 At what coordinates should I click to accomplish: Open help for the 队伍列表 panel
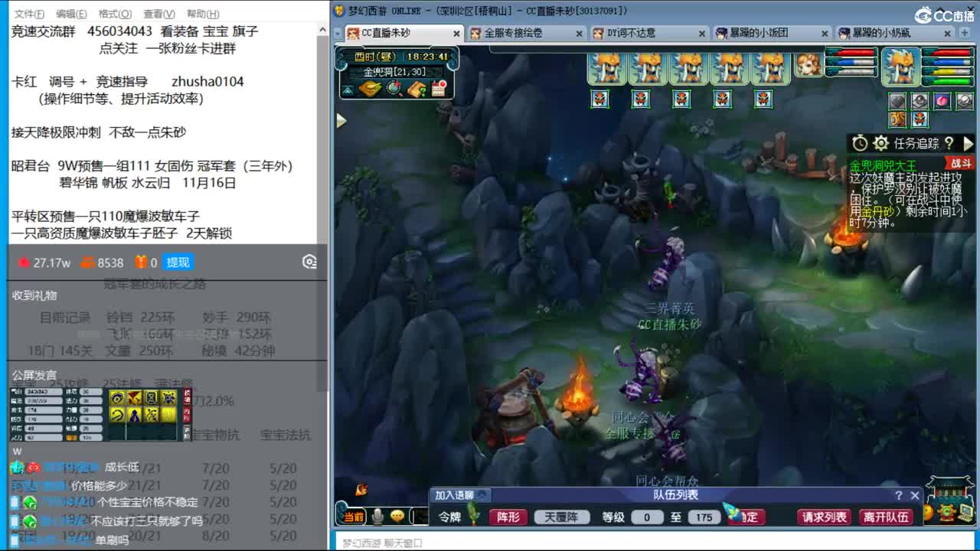coord(899,495)
